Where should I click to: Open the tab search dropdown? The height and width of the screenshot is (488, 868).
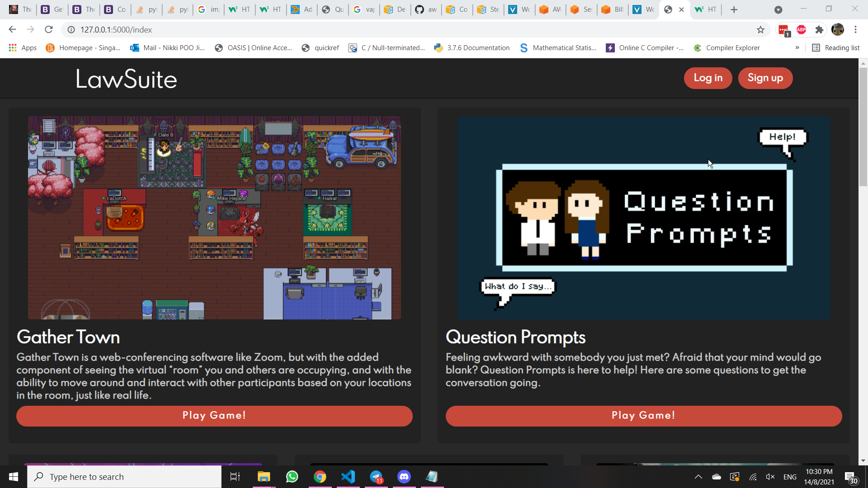pos(778,10)
